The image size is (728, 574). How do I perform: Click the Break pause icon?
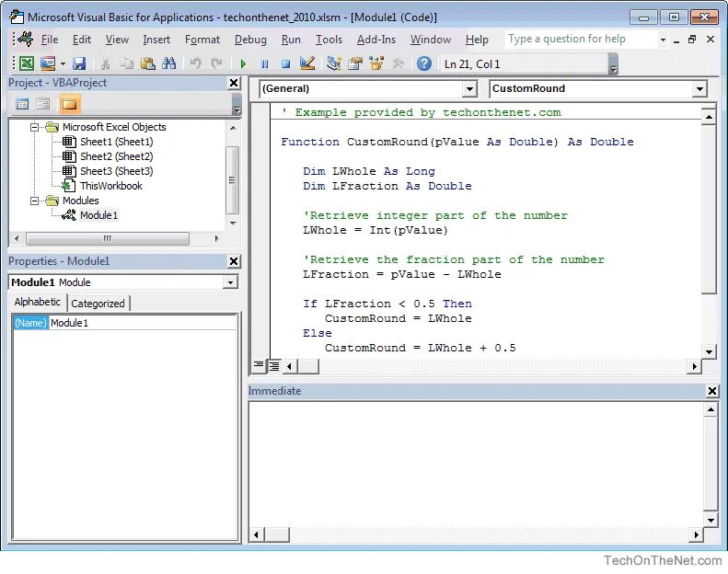(264, 63)
